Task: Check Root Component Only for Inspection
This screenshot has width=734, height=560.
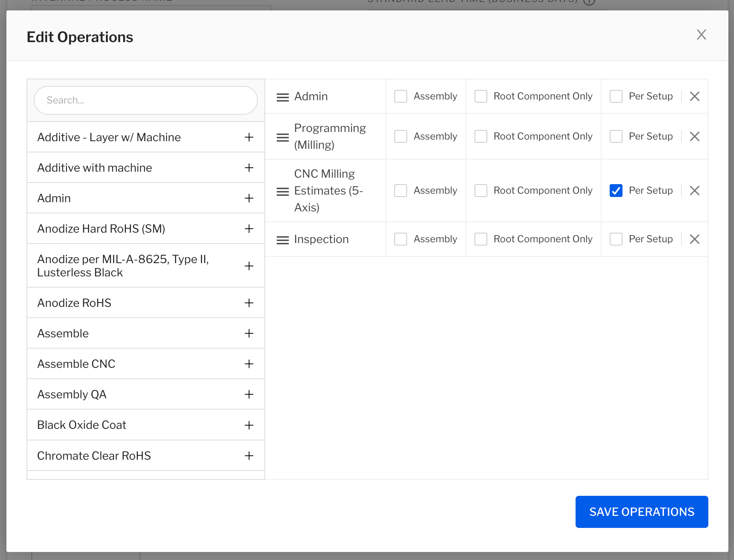Action: coord(480,239)
